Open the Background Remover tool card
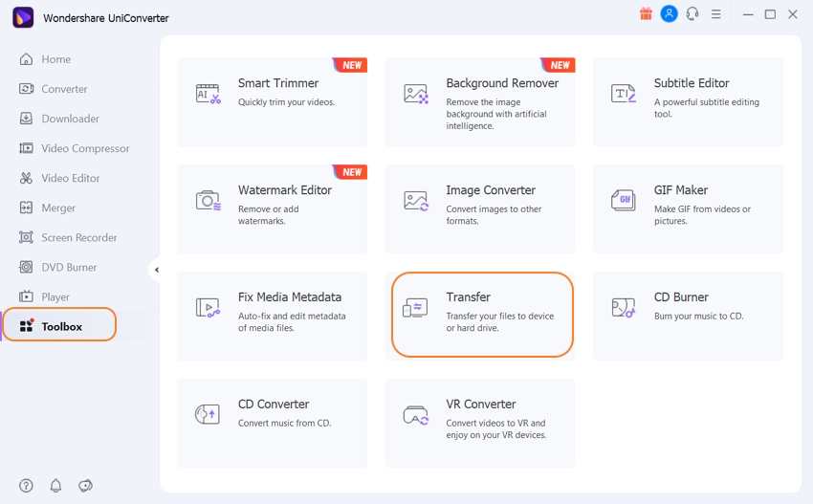Viewport: 813px width, 504px height. 480,101
